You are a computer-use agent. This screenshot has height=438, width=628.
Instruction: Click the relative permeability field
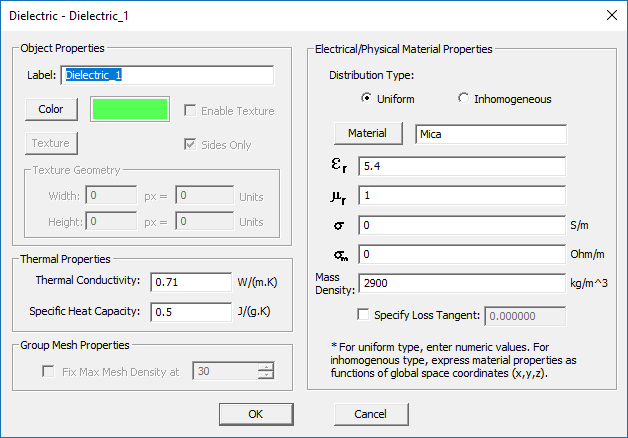coord(461,195)
